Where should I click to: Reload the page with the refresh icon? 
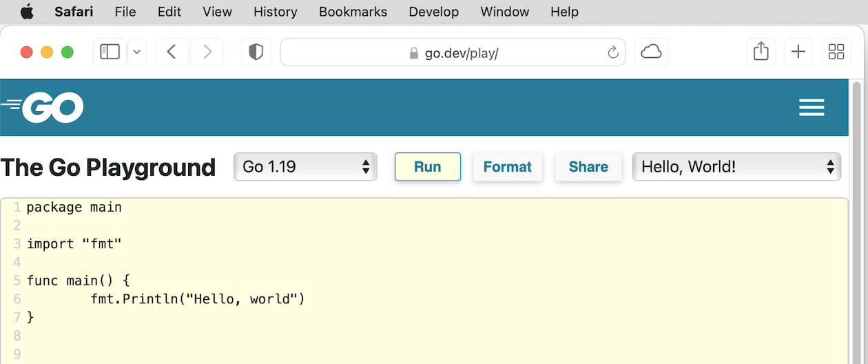coord(612,53)
